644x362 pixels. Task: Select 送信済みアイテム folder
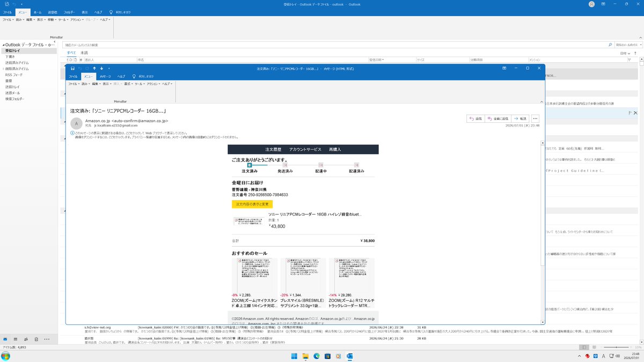click(17, 63)
